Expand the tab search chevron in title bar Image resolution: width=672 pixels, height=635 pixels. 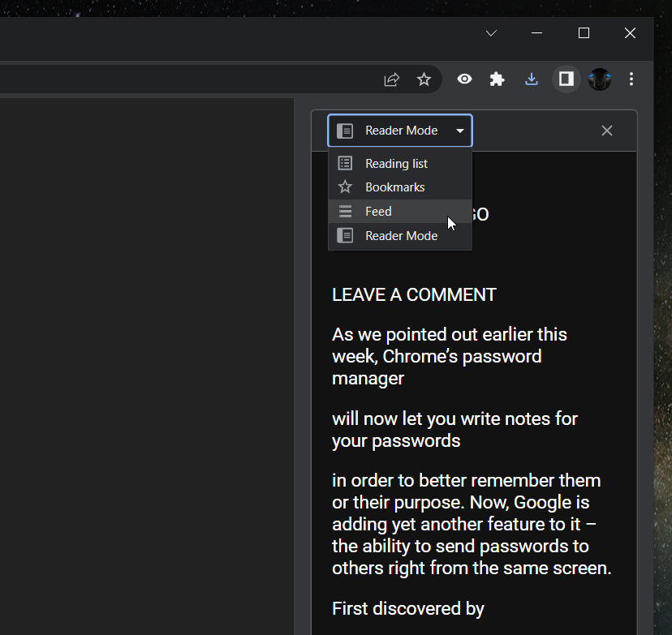point(491,33)
